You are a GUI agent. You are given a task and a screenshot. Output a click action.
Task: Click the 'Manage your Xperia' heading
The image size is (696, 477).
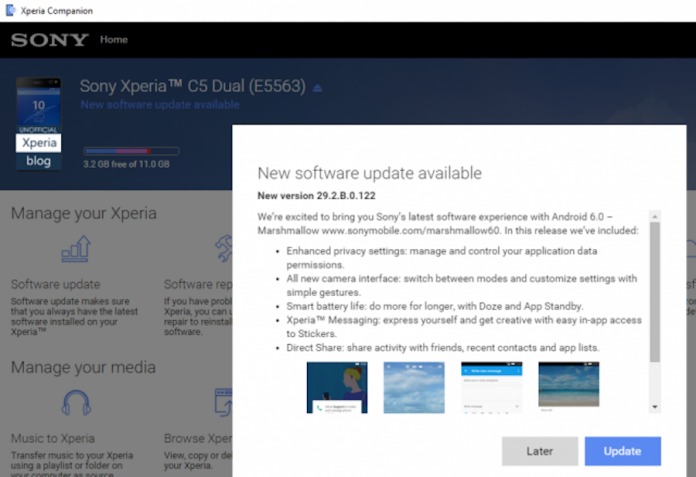click(x=83, y=213)
